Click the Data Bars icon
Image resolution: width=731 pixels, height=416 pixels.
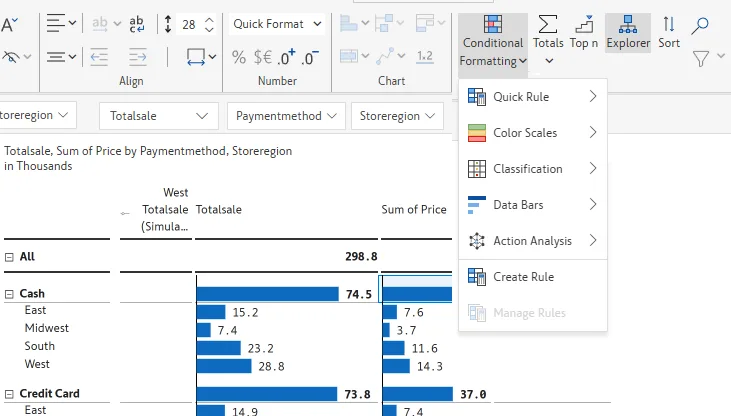[x=476, y=205]
